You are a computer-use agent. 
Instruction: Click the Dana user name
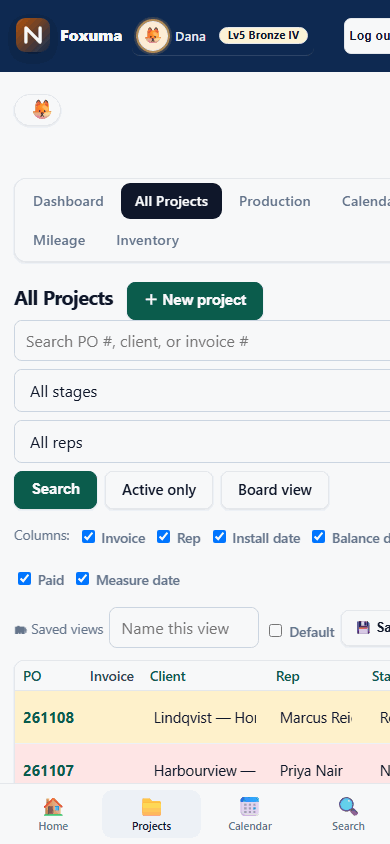[190, 36]
